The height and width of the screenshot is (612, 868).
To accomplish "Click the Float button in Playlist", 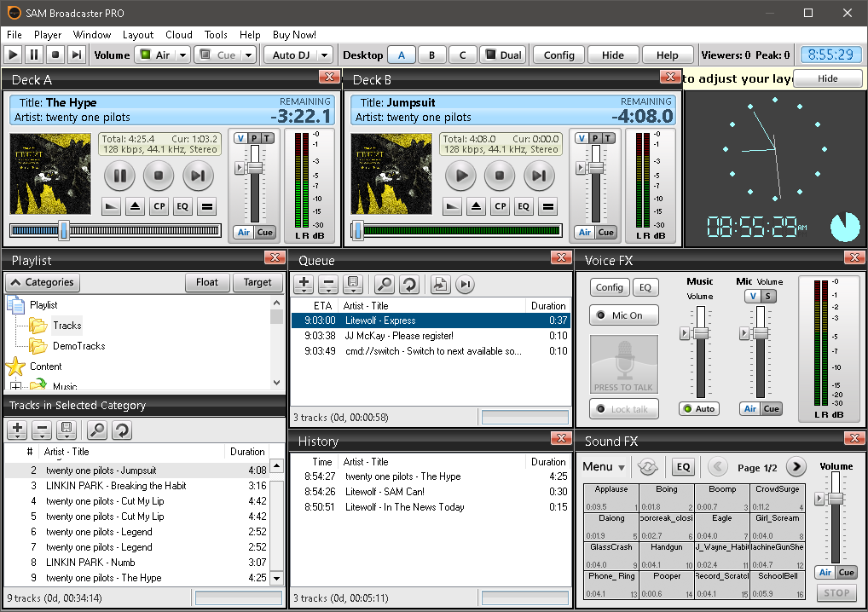I will pyautogui.click(x=207, y=282).
